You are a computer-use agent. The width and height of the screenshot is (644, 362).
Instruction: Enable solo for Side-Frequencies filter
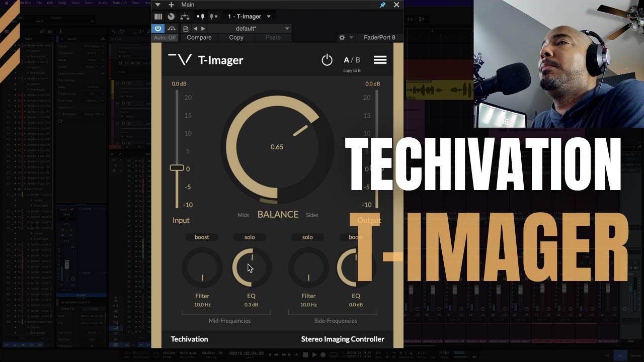click(x=307, y=237)
